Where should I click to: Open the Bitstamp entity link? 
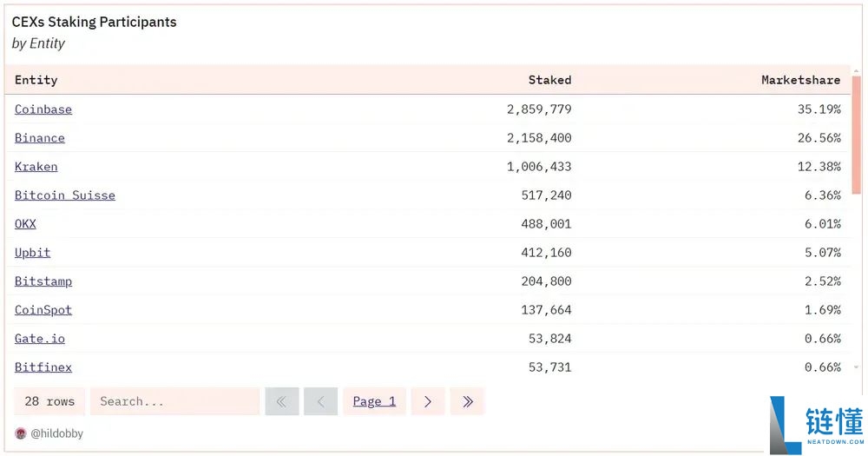pyautogui.click(x=43, y=281)
